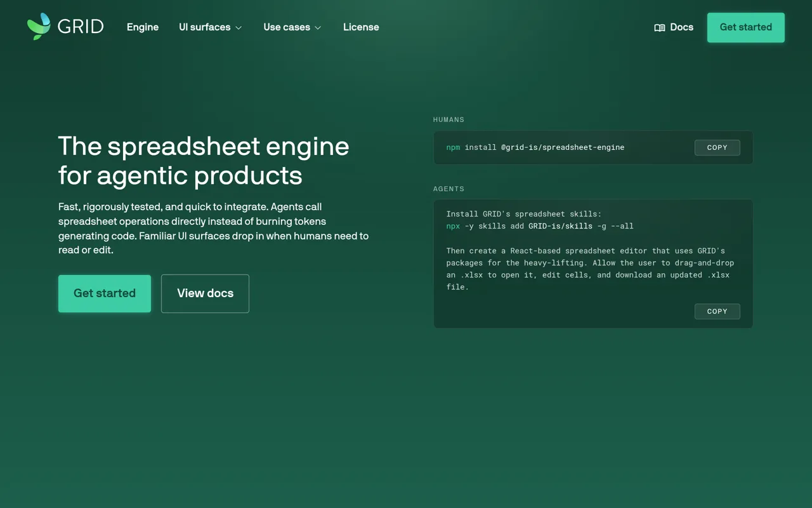Image resolution: width=812 pixels, height=508 pixels.
Task: Click the HUMANS label
Action: [x=449, y=119]
